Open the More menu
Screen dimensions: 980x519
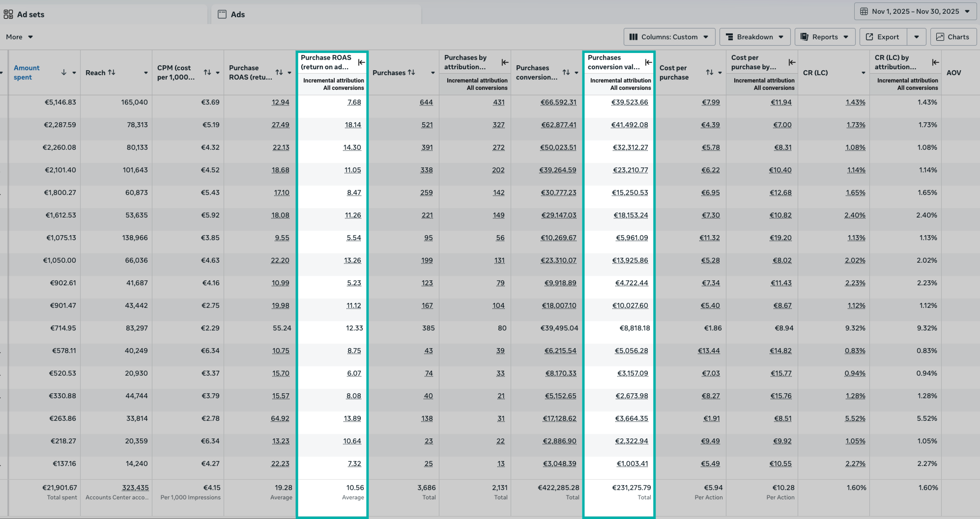point(19,37)
